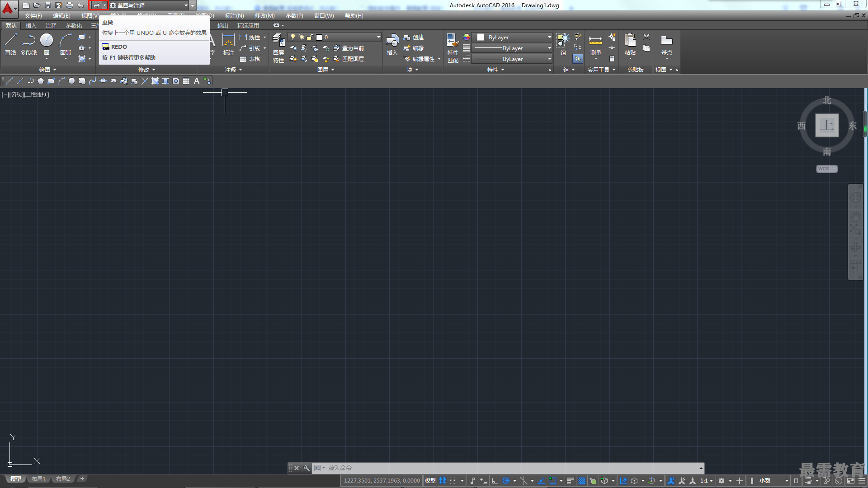This screenshot has width=868, height=488.
Task: Open Layer Properties (图层特性) manager
Action: pos(278,48)
